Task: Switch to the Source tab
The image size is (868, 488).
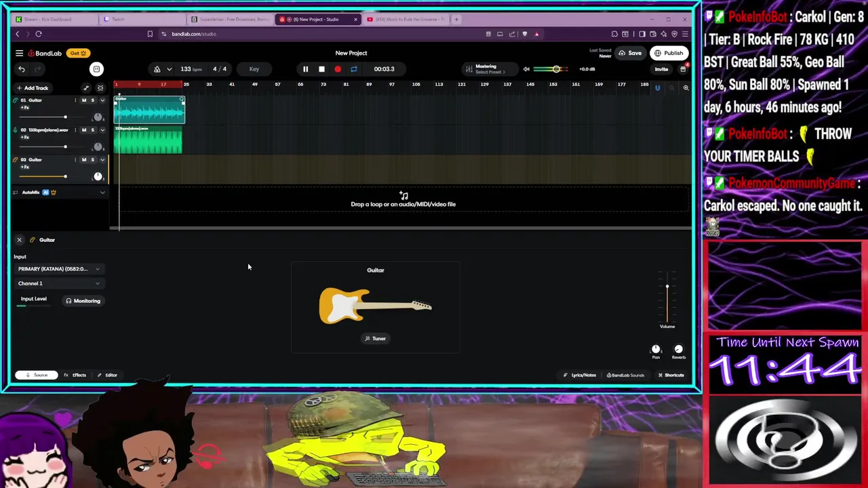Action: pos(37,375)
